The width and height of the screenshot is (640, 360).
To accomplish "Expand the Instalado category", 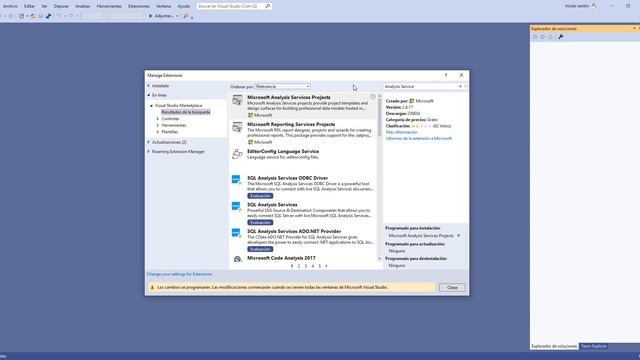I will tap(149, 86).
